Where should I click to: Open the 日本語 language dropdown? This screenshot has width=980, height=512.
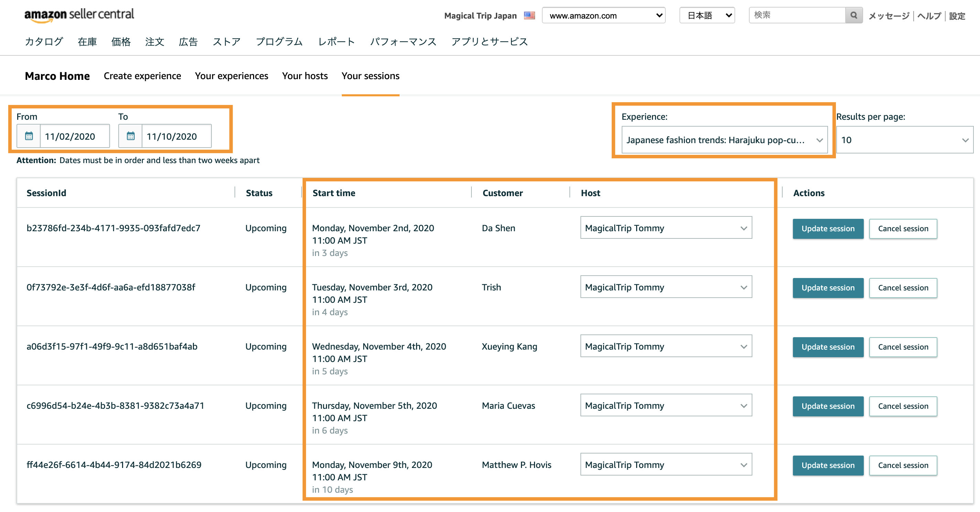point(707,15)
